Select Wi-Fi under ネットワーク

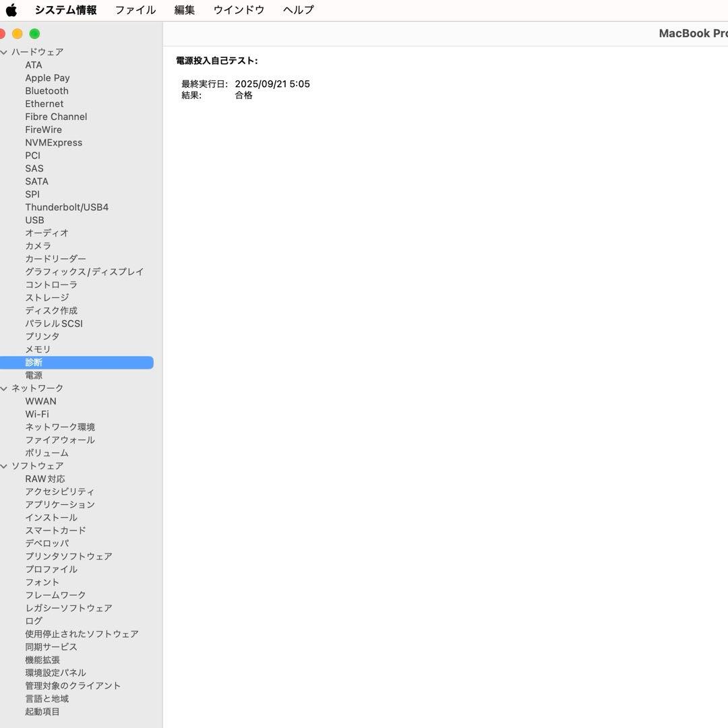[36, 414]
